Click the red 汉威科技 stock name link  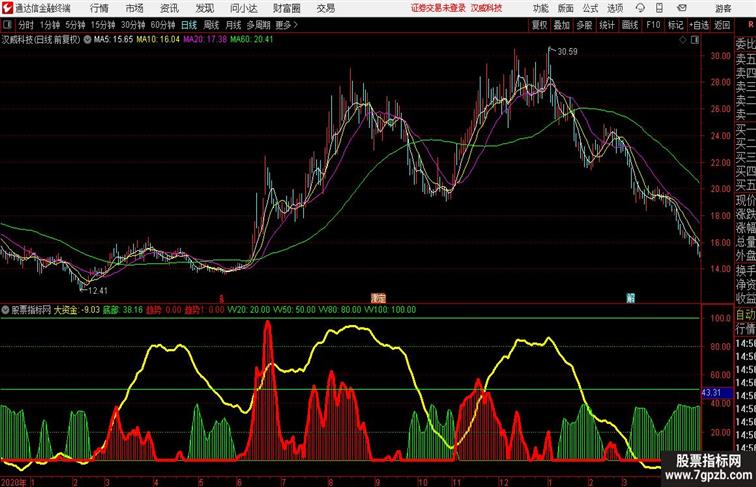(x=486, y=8)
